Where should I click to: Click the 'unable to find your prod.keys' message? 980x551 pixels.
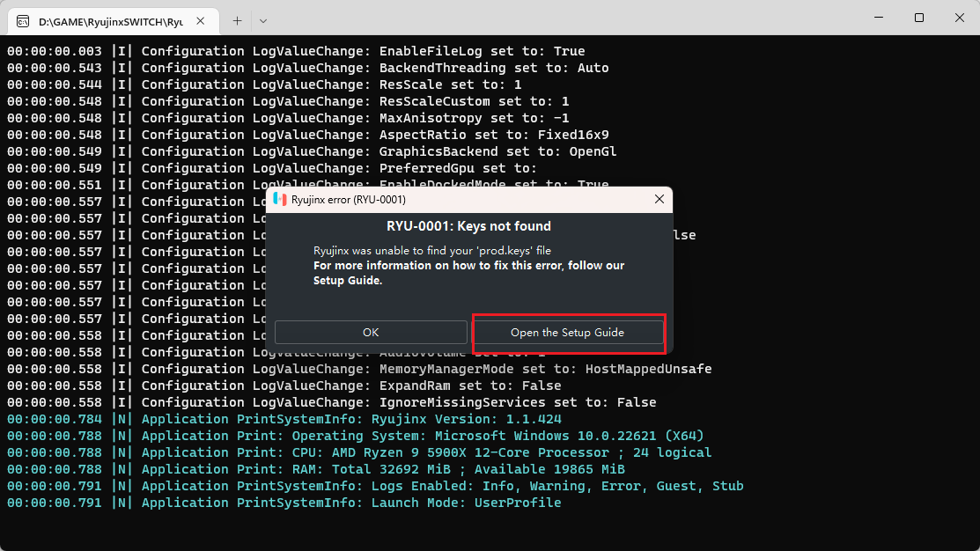[x=431, y=251]
